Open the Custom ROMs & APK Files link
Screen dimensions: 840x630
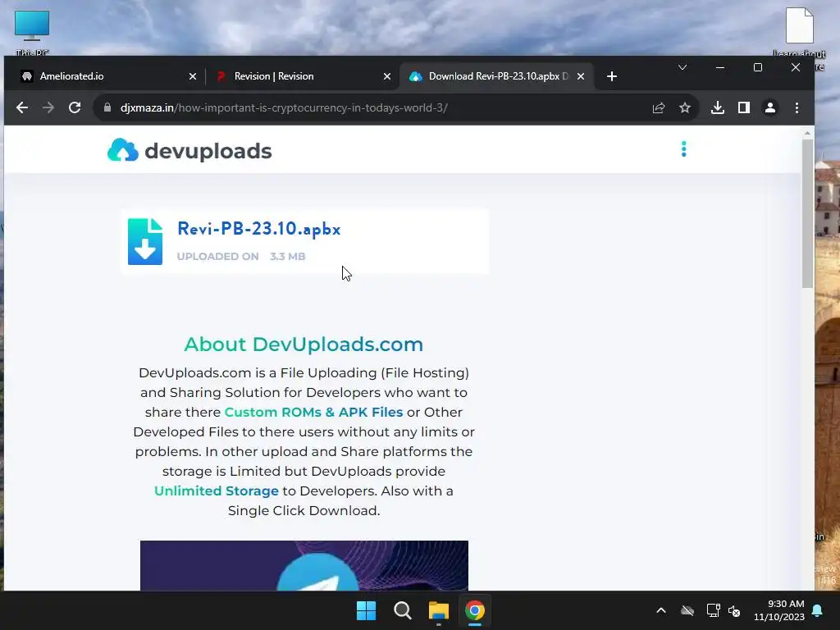tap(313, 412)
